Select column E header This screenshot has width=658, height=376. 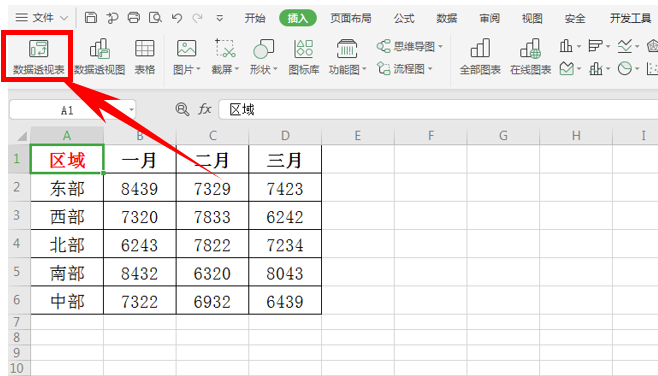pos(358,136)
